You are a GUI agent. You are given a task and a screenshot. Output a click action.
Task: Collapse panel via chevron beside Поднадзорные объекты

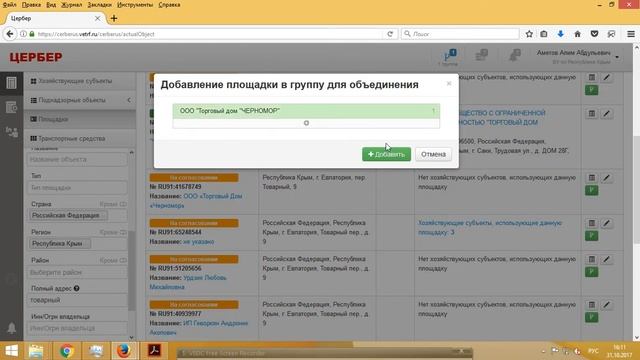129,100
